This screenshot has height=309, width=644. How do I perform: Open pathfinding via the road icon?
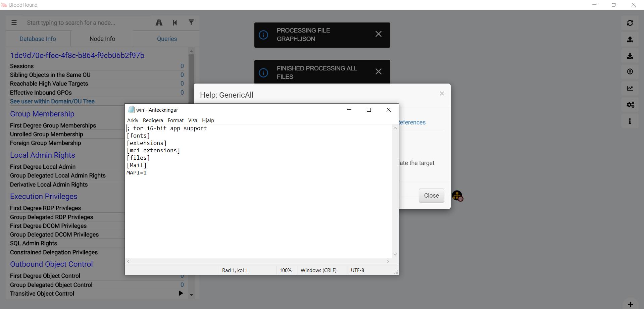coord(159,22)
